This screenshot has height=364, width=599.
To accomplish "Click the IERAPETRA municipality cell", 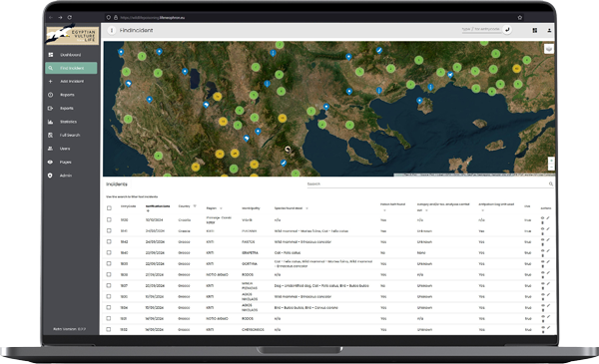I will (250, 252).
